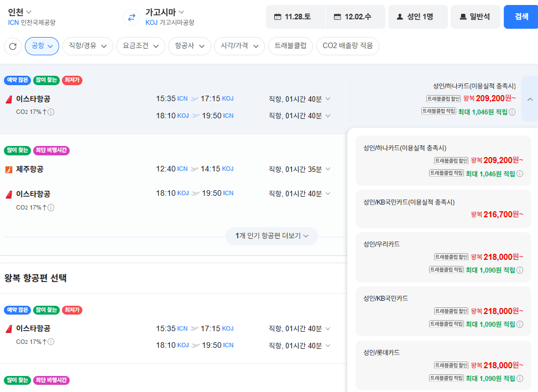Click 이스타항공 logo under 왕복 항공편 선택
Image resolution: width=538 pixels, height=392 pixels.
pos(9,329)
